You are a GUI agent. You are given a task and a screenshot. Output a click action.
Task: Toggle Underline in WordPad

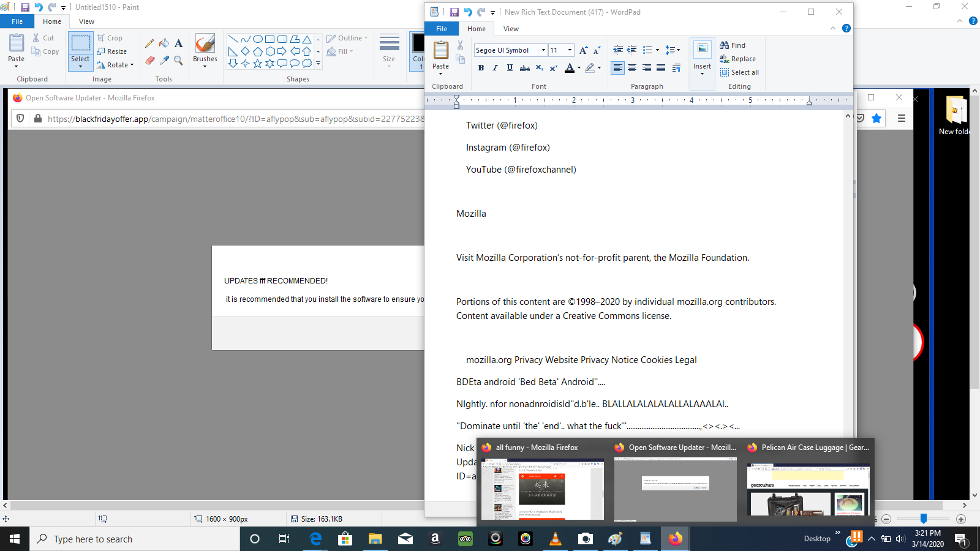510,68
